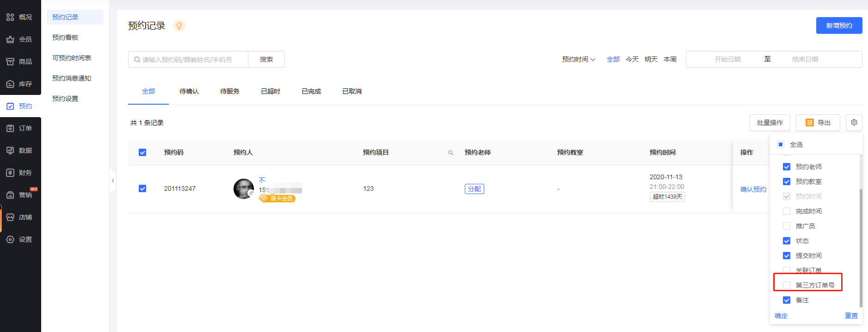Focus the 预约码/顾客姓名 search input
This screenshot has width=868, height=332.
[188, 59]
